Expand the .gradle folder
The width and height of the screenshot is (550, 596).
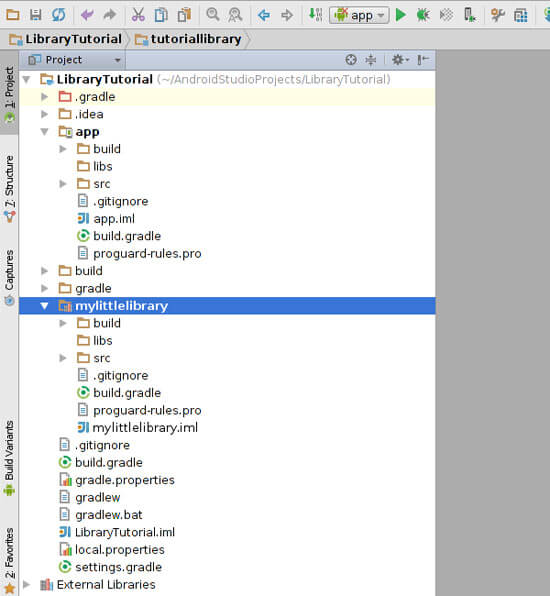pyautogui.click(x=44, y=97)
